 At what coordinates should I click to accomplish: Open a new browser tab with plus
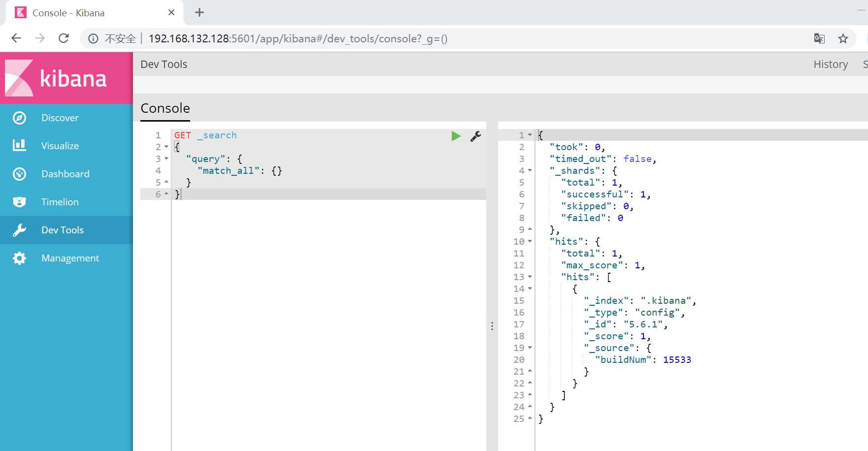coord(200,12)
